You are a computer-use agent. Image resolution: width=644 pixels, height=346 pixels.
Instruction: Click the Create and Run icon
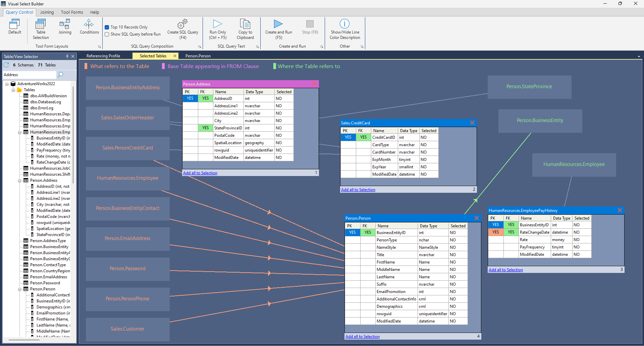click(x=278, y=24)
